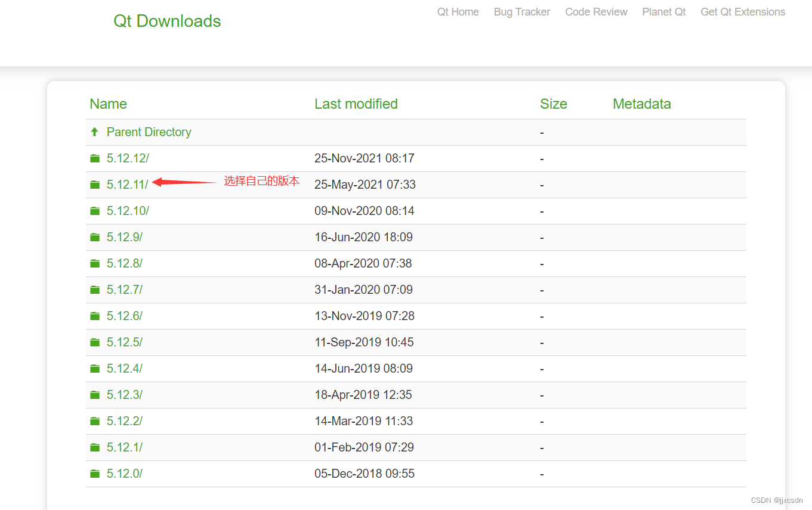Click the date 25-May-2021 07:33
This screenshot has width=812, height=510.
[x=365, y=185]
